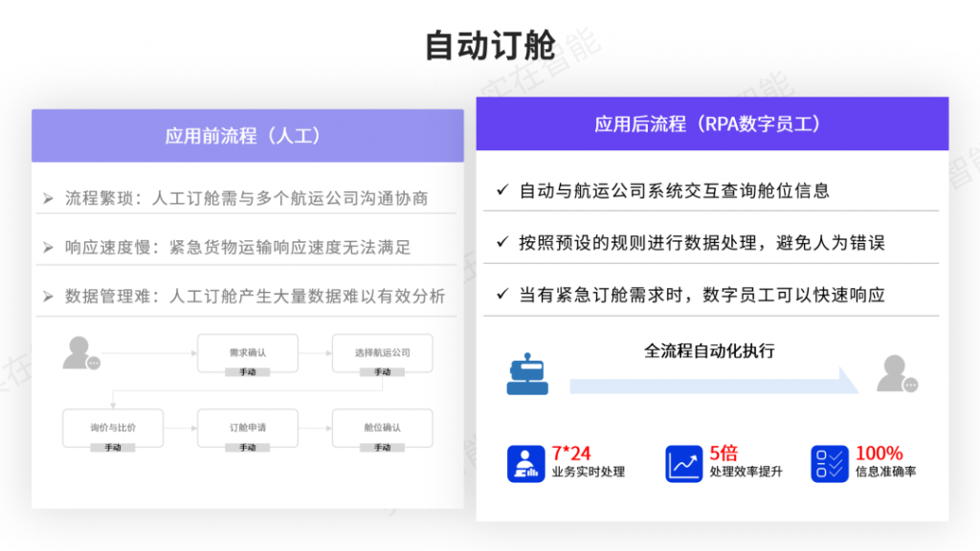The width and height of the screenshot is (980, 551).
Task: Click the arrow bullet before 响应速度慢
Action: pyautogui.click(x=48, y=248)
